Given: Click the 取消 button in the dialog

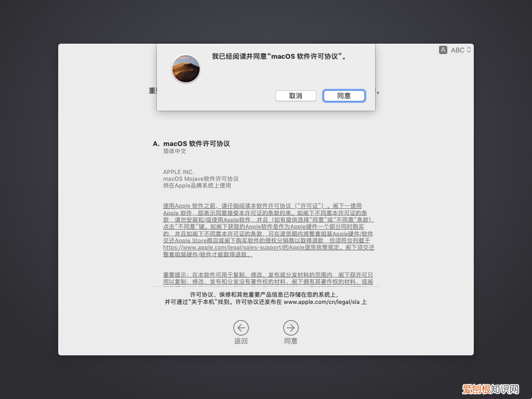Looking at the screenshot, I should coord(296,96).
